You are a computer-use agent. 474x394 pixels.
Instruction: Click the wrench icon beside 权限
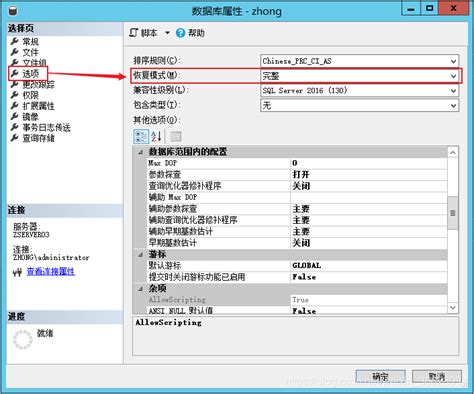pyautogui.click(x=14, y=95)
